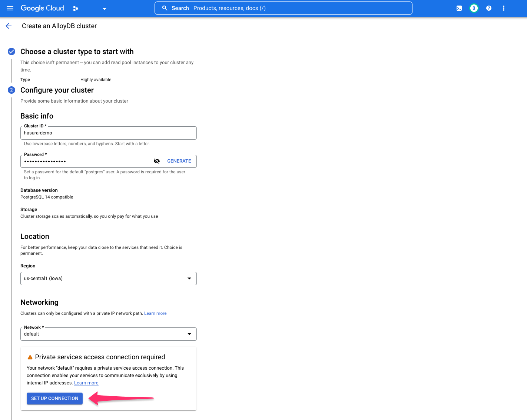Expand the project picker dropdown in the header
527x420 pixels.
(104, 8)
